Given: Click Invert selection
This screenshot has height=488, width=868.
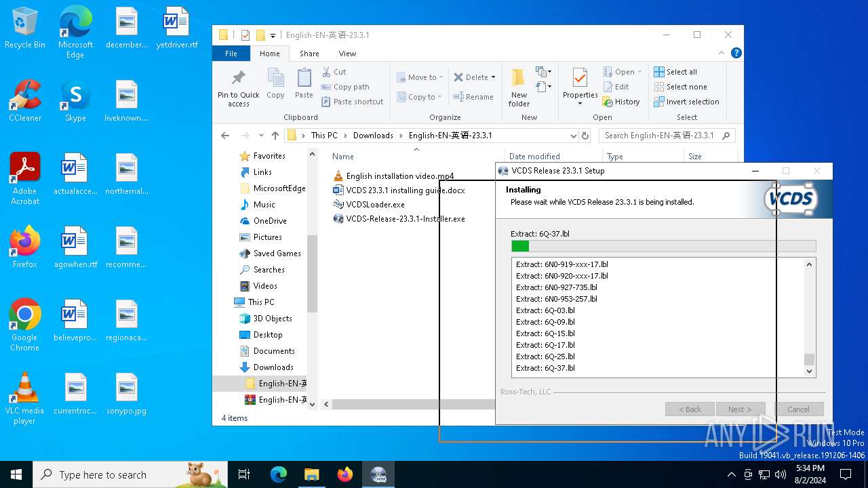Looking at the screenshot, I should pos(686,102).
